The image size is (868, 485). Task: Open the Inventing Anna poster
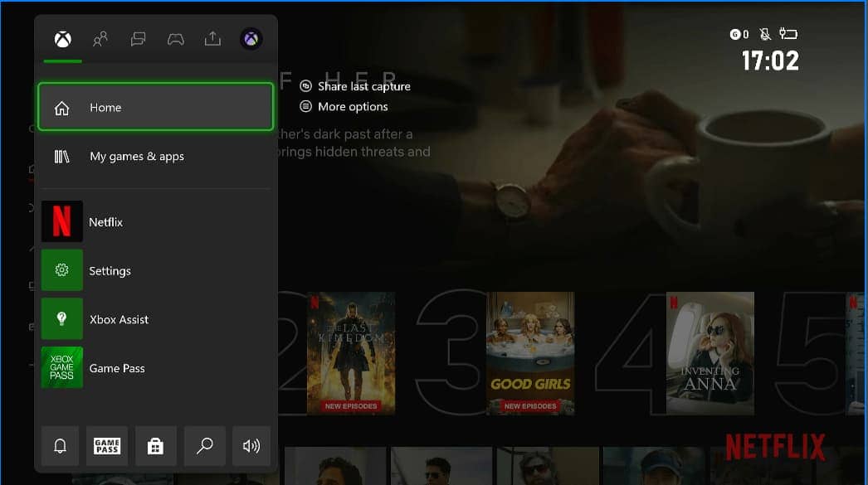(710, 353)
